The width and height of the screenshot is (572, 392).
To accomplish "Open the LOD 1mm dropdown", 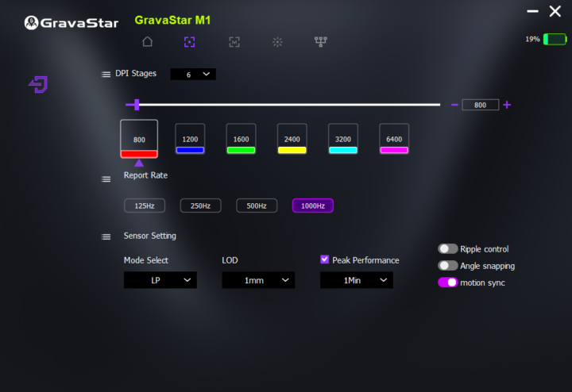I will [258, 280].
